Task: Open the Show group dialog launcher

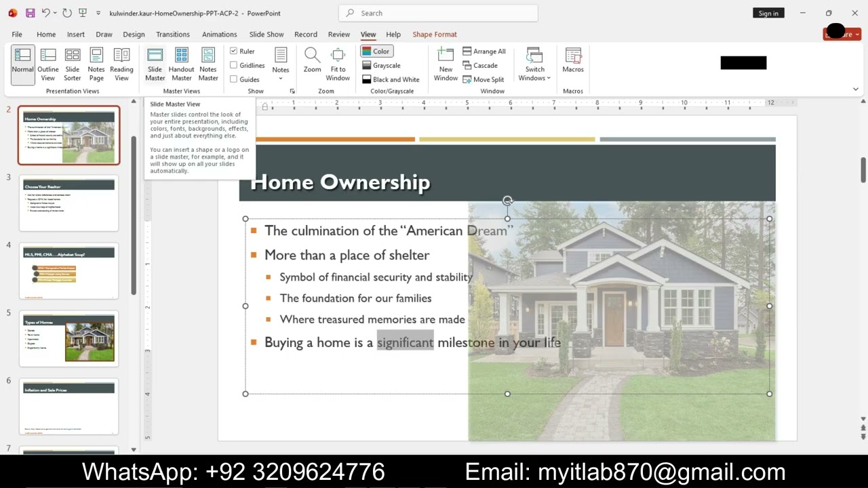Action: click(292, 91)
